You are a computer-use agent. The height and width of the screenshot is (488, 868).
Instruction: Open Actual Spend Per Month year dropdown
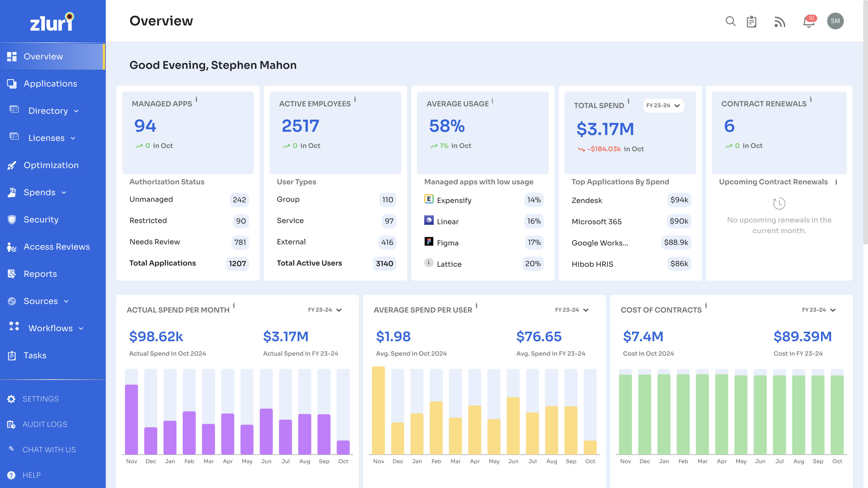click(325, 310)
